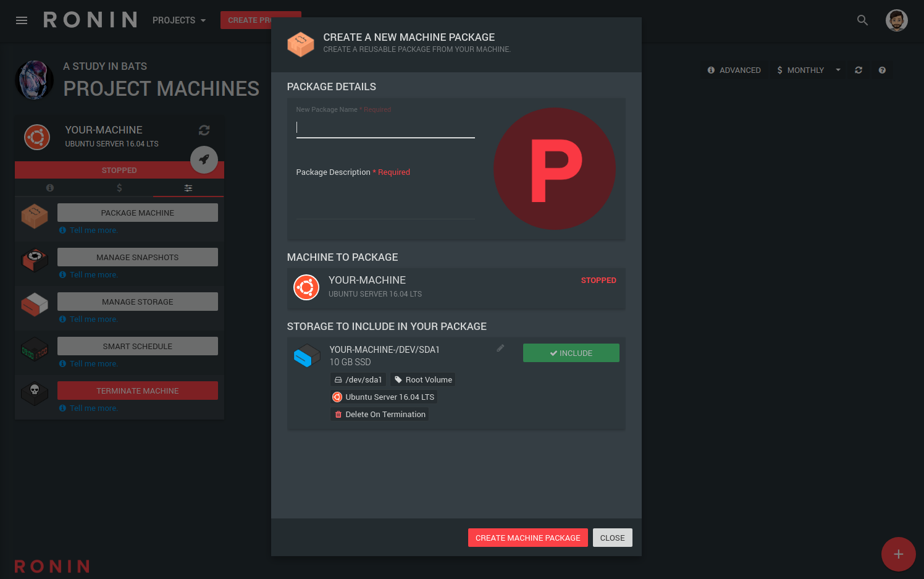Click the STOPPED status label in dialog

(x=598, y=281)
